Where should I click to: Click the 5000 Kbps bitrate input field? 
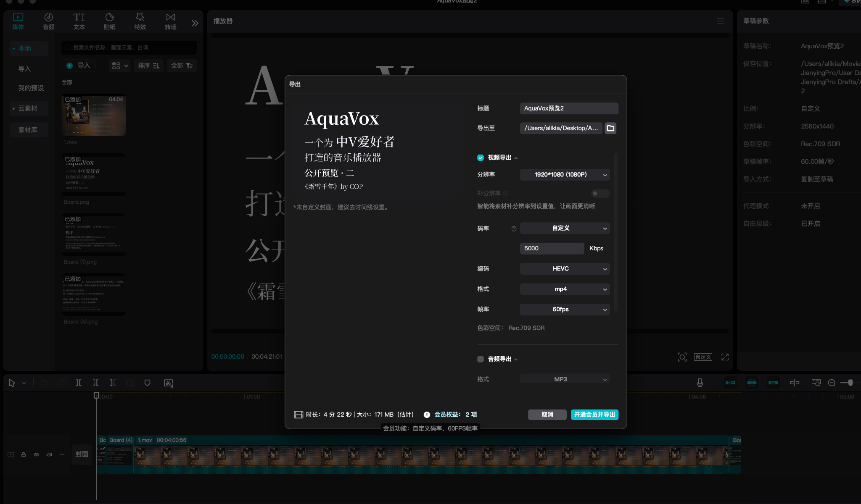[552, 248]
